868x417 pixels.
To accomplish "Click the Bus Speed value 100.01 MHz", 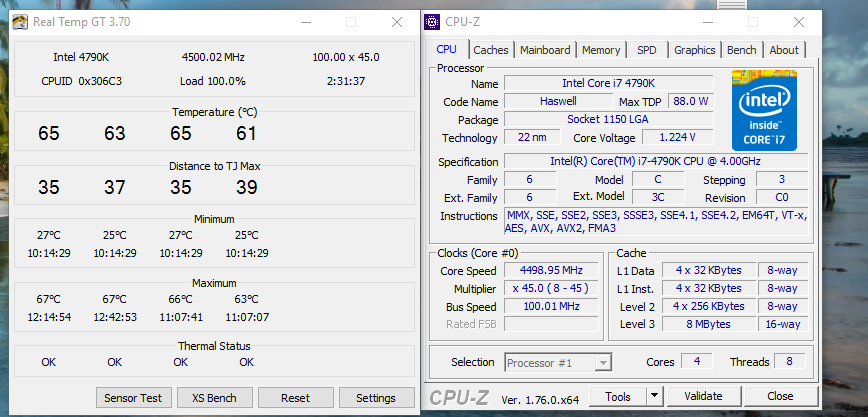I will click(551, 306).
